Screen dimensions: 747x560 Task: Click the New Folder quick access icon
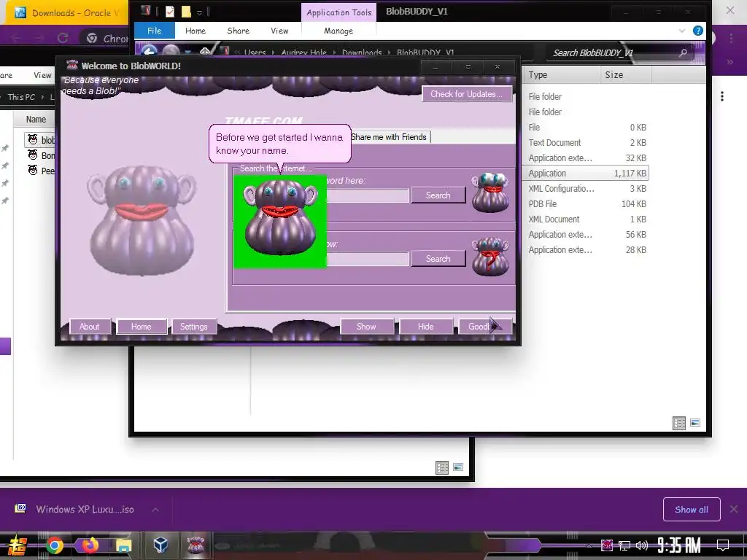click(x=186, y=12)
